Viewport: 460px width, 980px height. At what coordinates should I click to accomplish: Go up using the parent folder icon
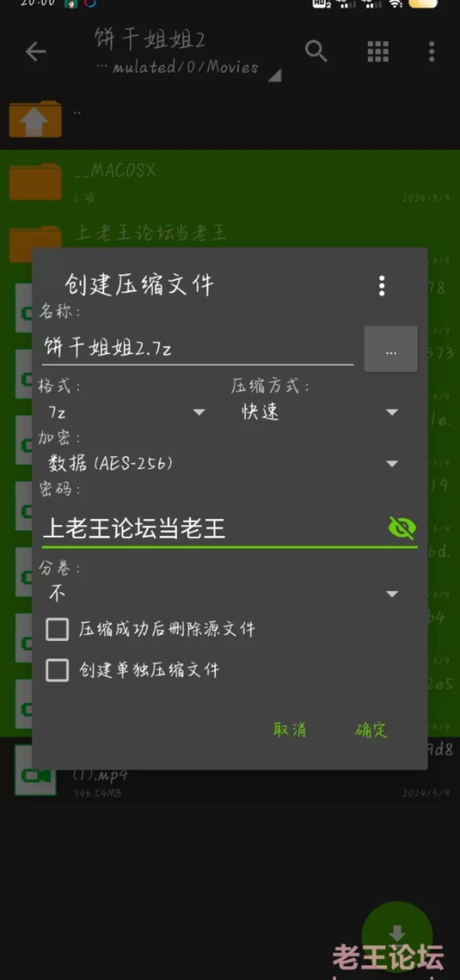coord(35,119)
